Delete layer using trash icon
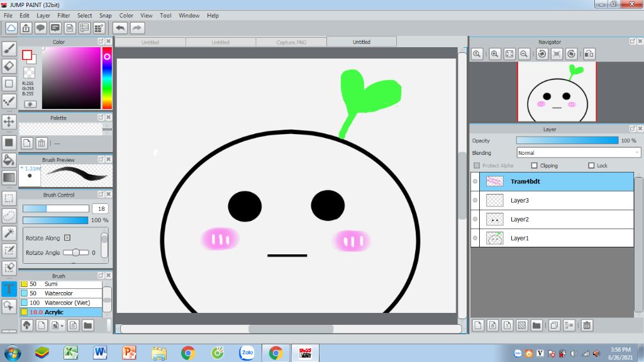 click(x=587, y=325)
